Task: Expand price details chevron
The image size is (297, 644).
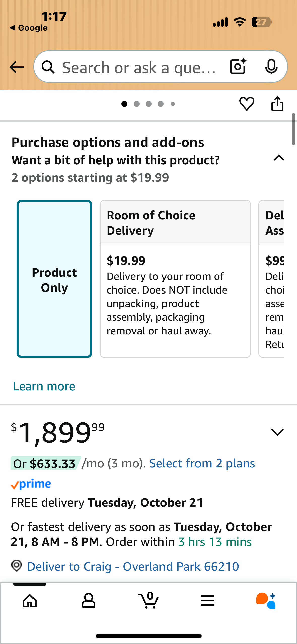Action: [277, 432]
